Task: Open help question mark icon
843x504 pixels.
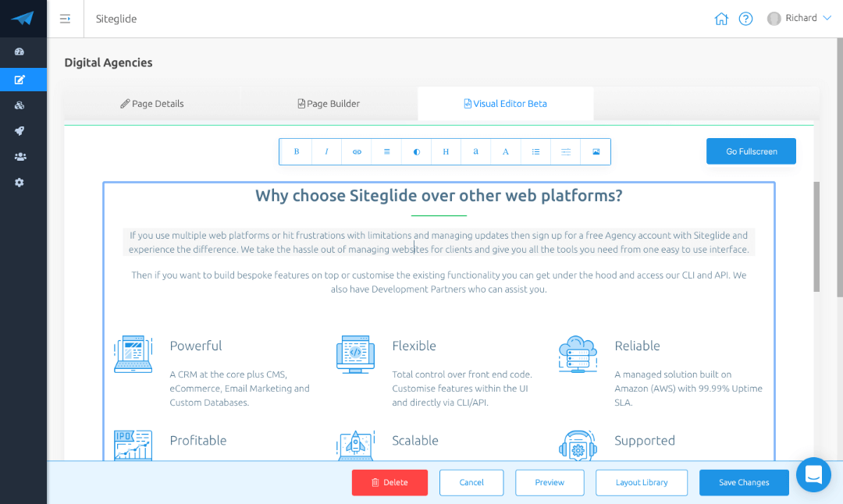Action: pyautogui.click(x=745, y=19)
